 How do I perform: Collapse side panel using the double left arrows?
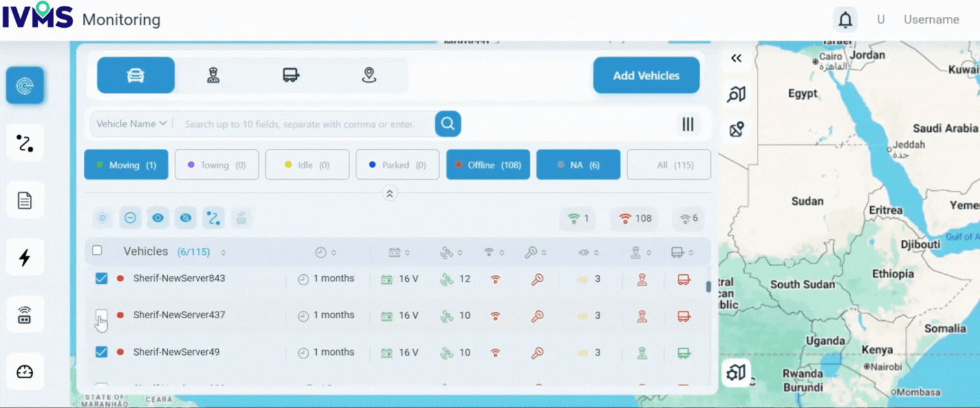[736, 58]
